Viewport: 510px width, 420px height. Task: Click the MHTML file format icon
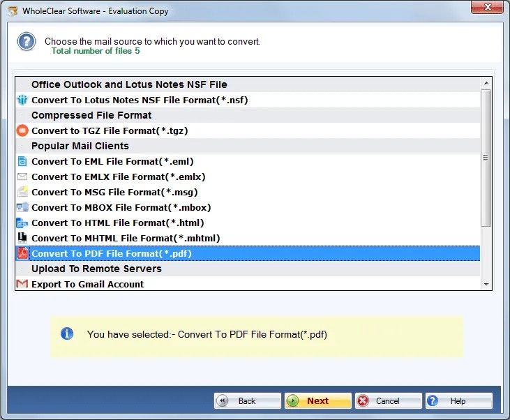pyautogui.click(x=22, y=238)
